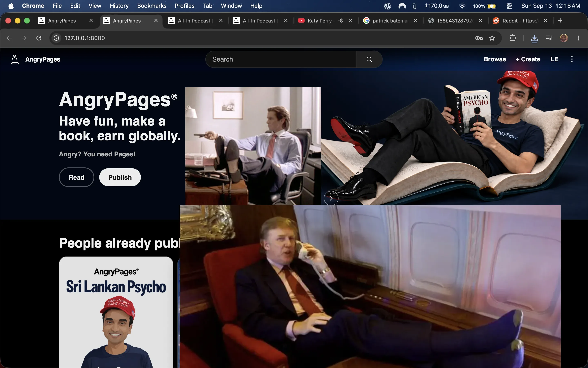Open the Browse link
Image resolution: width=588 pixels, height=368 pixels.
(495, 59)
